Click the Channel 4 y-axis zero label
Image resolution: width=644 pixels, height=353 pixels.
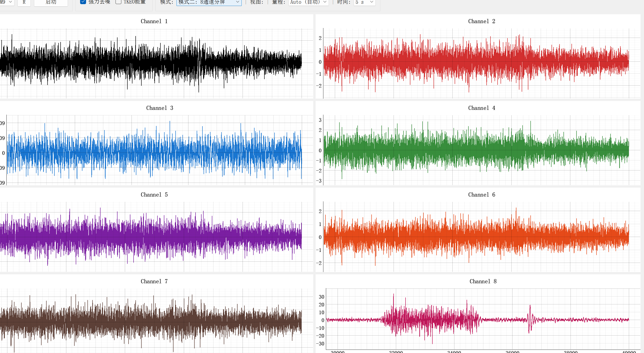tap(320, 150)
